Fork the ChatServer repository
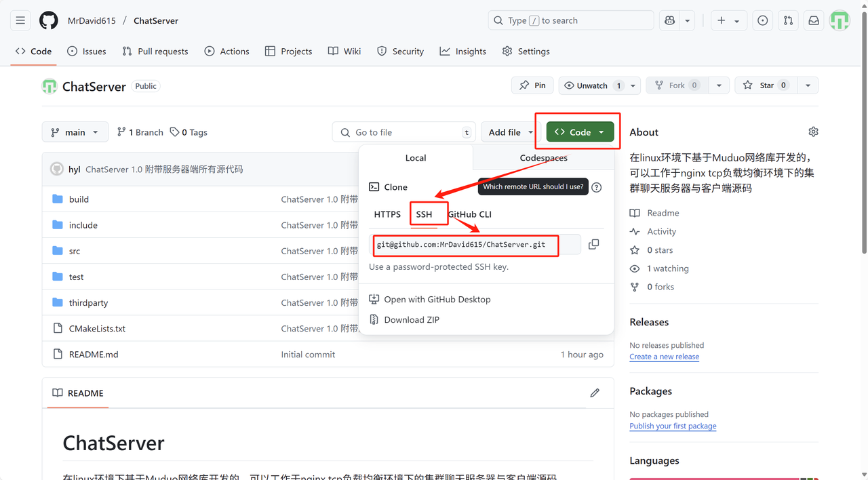Screen dimensions: 868x480 point(677,85)
